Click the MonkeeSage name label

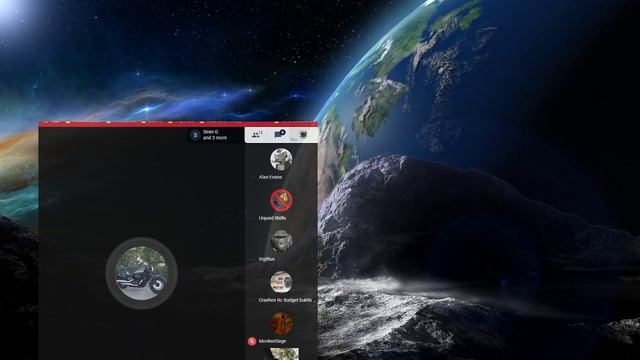(272, 341)
